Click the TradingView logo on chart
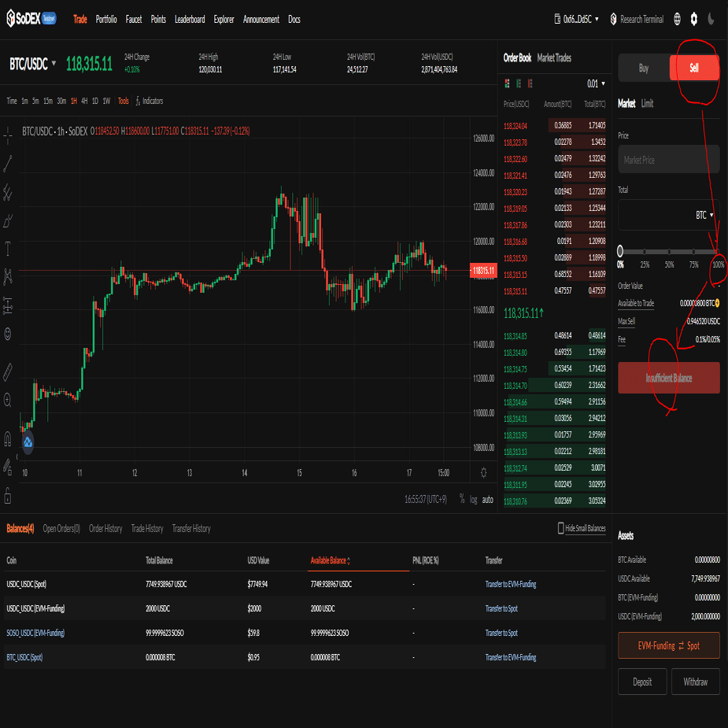Image resolution: width=728 pixels, height=728 pixels. [28, 442]
